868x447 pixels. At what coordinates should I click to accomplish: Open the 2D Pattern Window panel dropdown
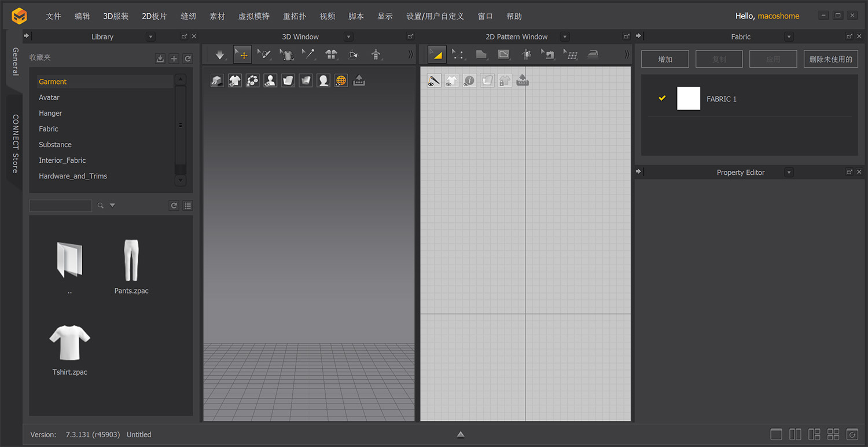click(564, 36)
